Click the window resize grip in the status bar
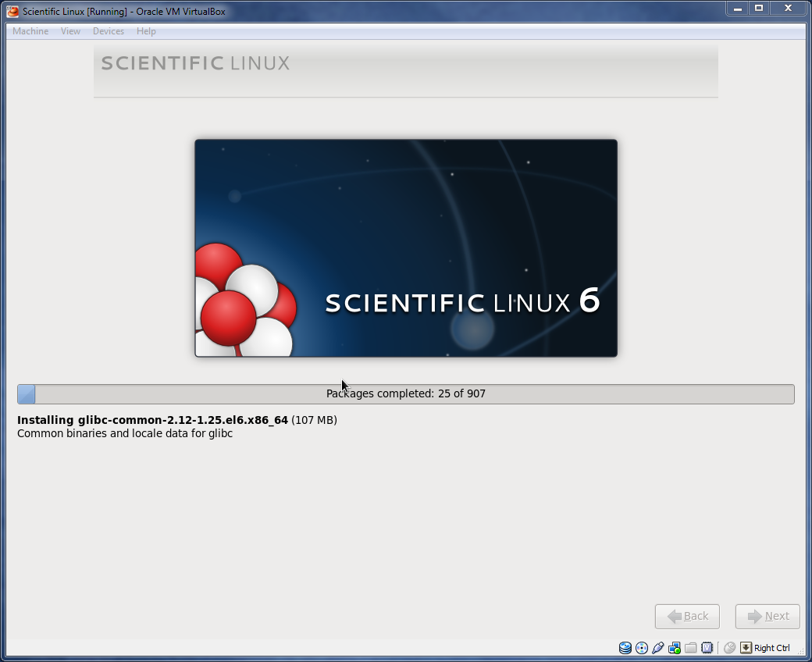The height and width of the screenshot is (662, 812). 801,652
